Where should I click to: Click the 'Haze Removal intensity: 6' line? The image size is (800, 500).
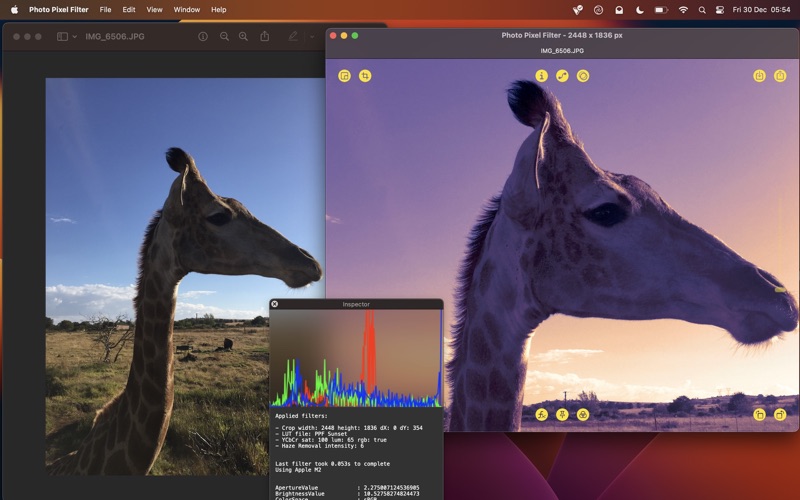coord(319,446)
